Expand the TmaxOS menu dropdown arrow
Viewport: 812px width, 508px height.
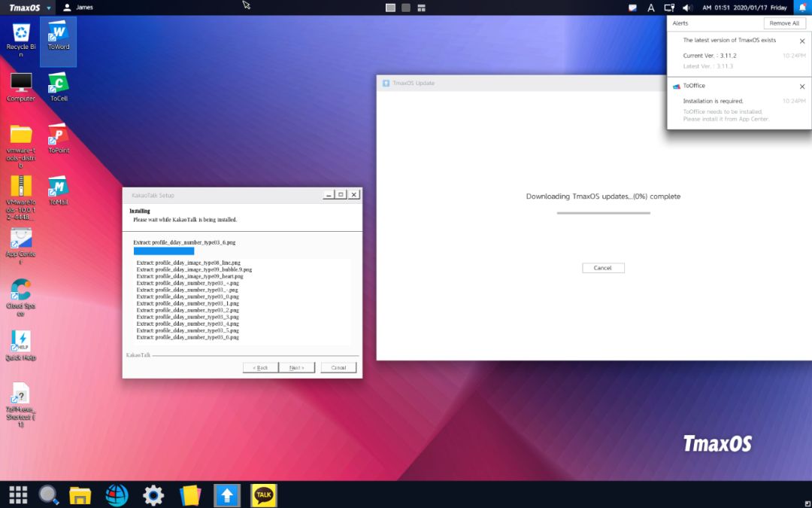pyautogui.click(x=49, y=8)
